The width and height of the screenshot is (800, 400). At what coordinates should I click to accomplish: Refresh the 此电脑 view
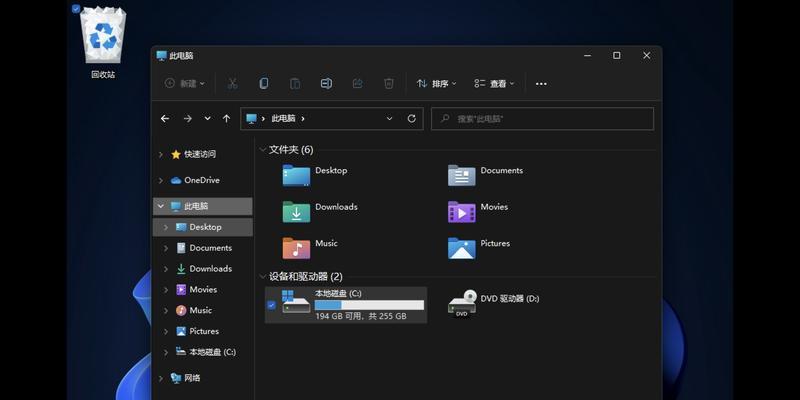pyautogui.click(x=412, y=118)
